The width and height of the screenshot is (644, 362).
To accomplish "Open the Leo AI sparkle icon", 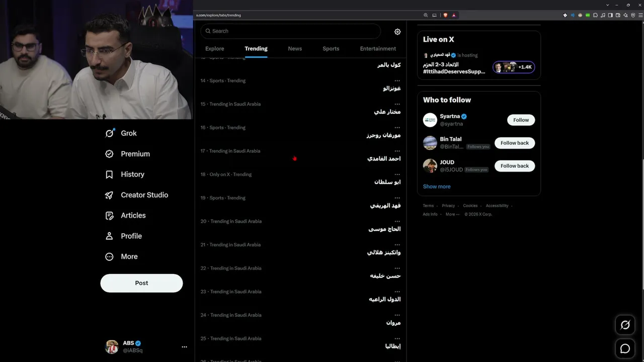I will (x=625, y=16).
